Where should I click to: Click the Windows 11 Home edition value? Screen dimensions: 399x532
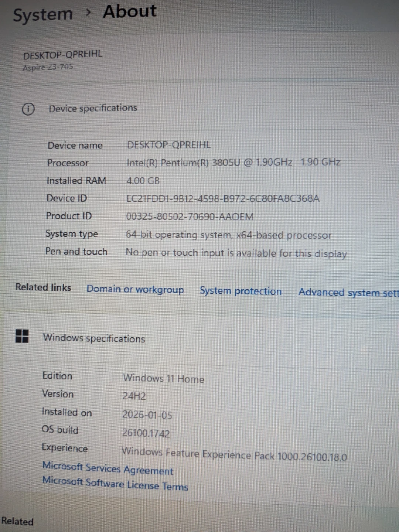coord(164,378)
